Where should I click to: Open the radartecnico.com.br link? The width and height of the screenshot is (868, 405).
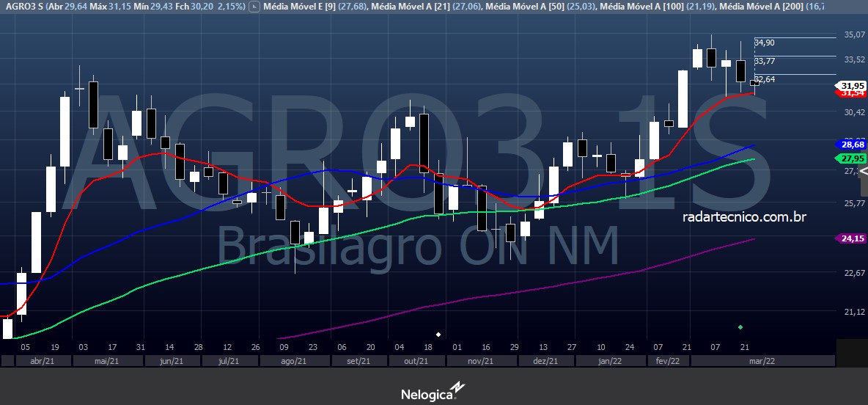click(x=744, y=216)
